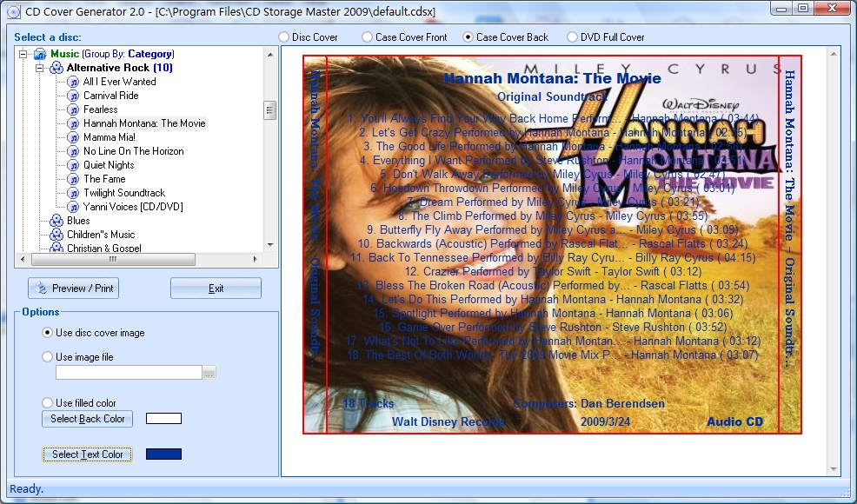Click the disc icon beside Fearless
Viewport: 857px width, 504px height.
tap(73, 109)
